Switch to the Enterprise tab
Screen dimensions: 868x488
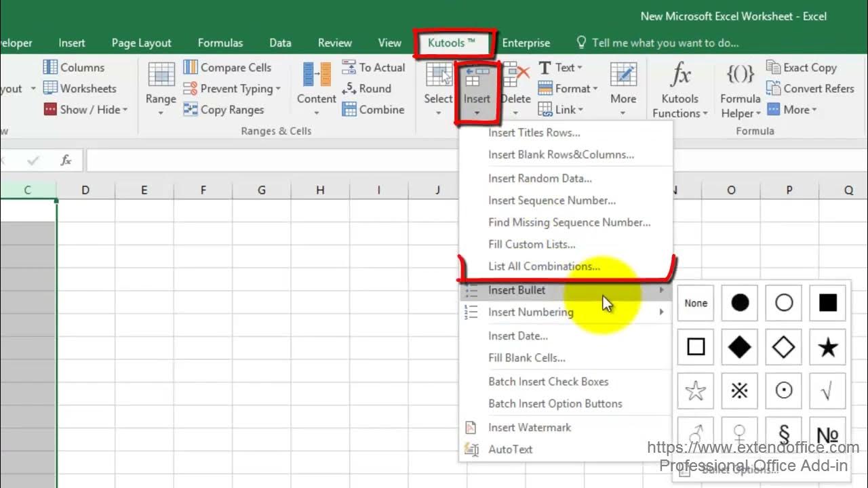tap(526, 43)
